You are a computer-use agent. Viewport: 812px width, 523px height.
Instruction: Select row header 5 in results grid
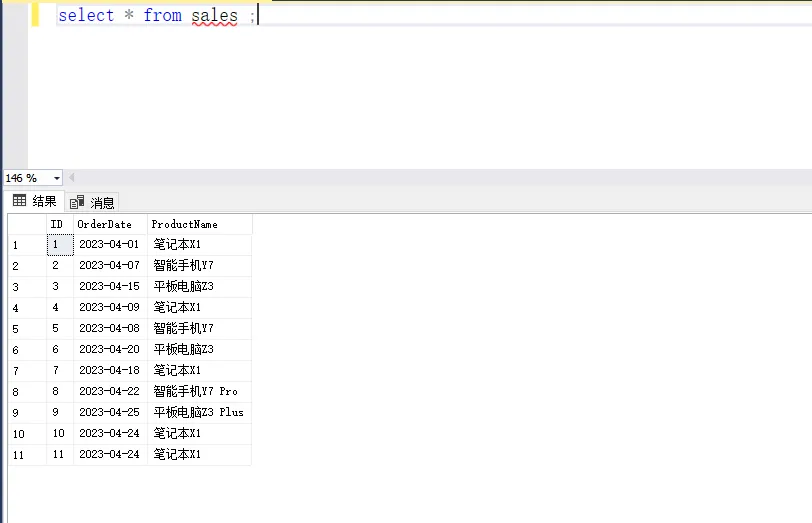pyautogui.click(x=27, y=329)
